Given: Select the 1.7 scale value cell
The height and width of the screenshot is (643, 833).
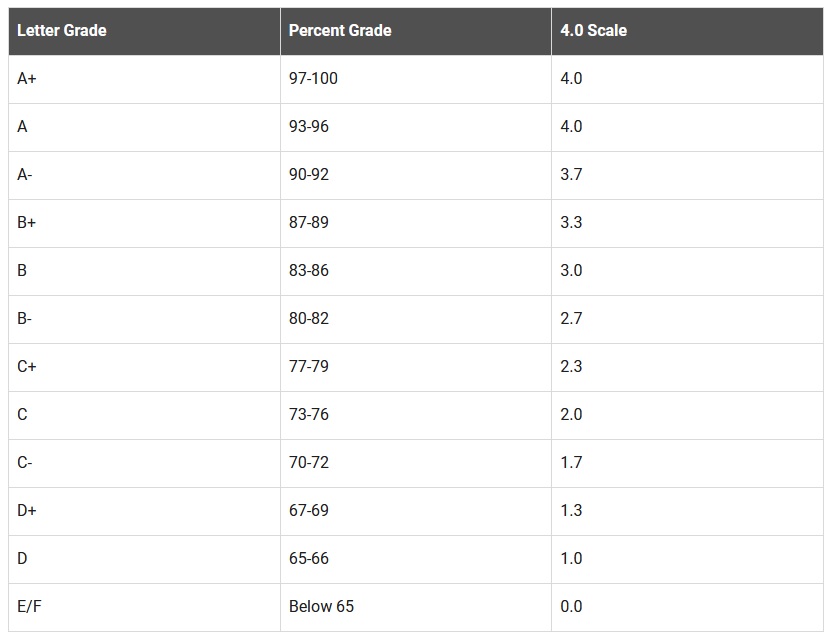Looking at the screenshot, I should pyautogui.click(x=571, y=463).
